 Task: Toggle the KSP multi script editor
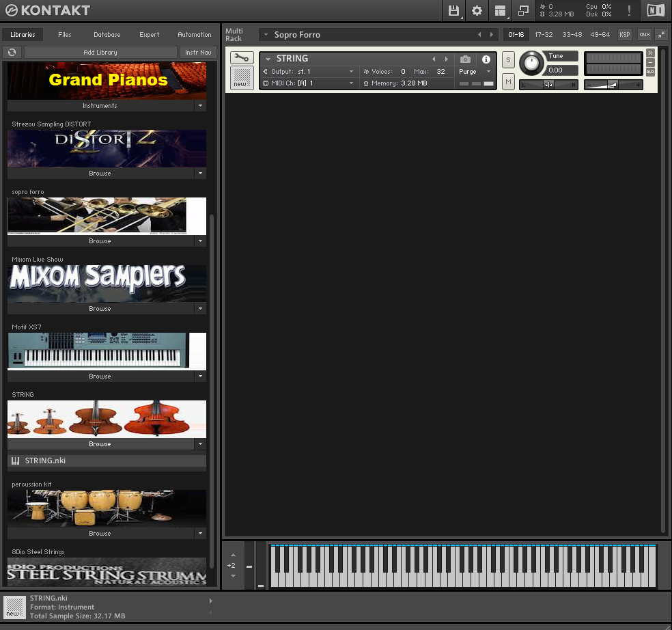pyautogui.click(x=624, y=35)
